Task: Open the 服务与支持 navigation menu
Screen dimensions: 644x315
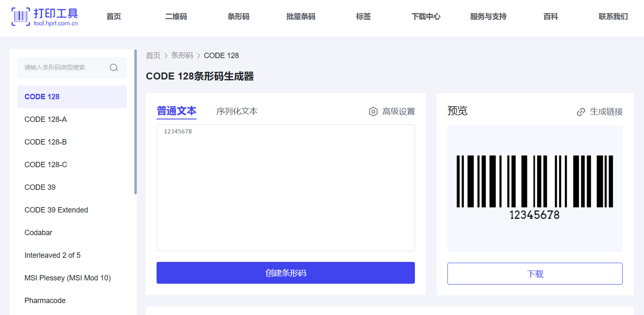Action: tap(488, 16)
